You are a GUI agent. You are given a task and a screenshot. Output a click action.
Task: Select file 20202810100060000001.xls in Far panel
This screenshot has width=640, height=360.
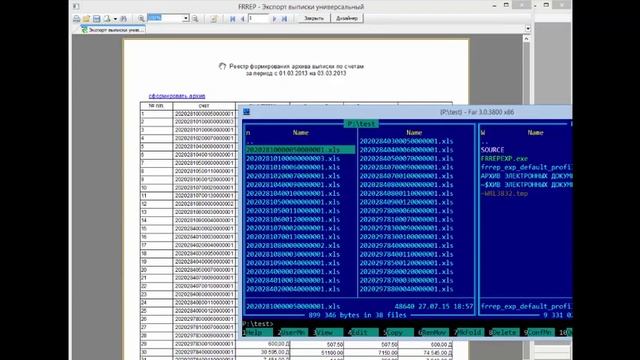(293, 167)
